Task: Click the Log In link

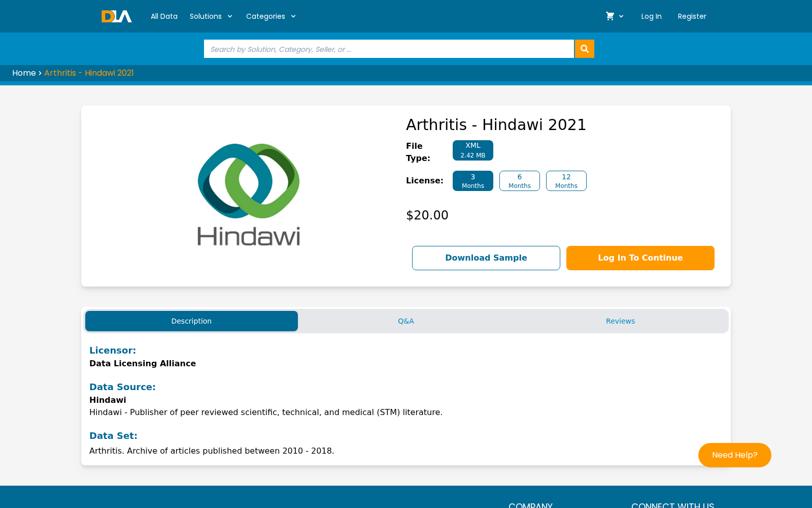Action: pyautogui.click(x=651, y=16)
